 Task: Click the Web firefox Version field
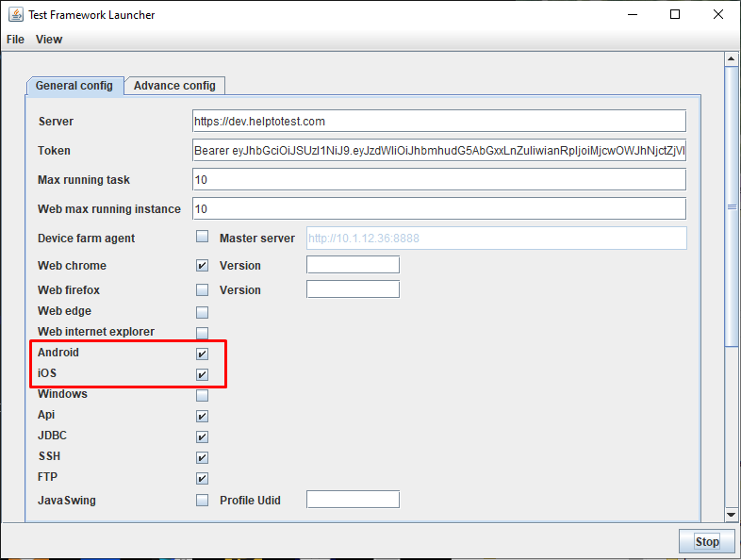point(353,289)
